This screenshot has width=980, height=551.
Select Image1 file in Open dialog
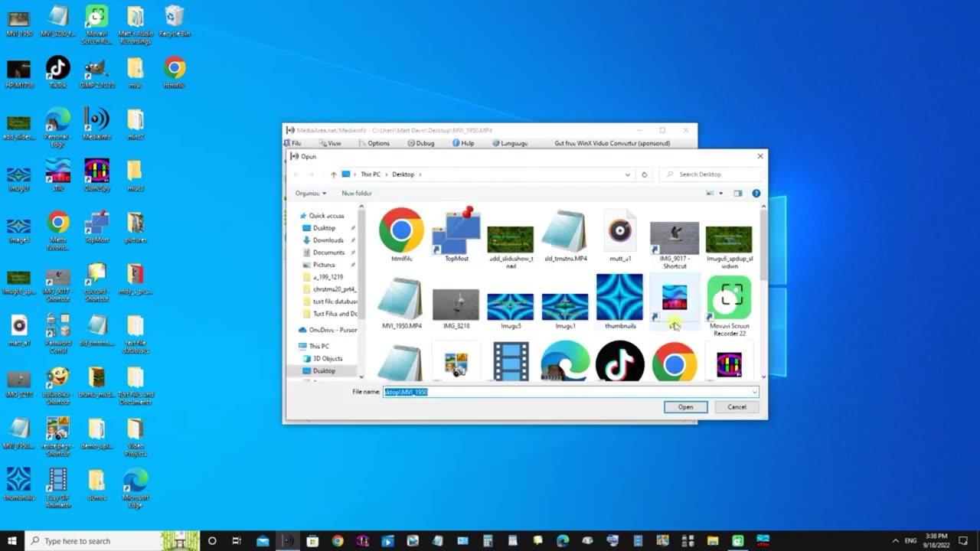point(565,311)
